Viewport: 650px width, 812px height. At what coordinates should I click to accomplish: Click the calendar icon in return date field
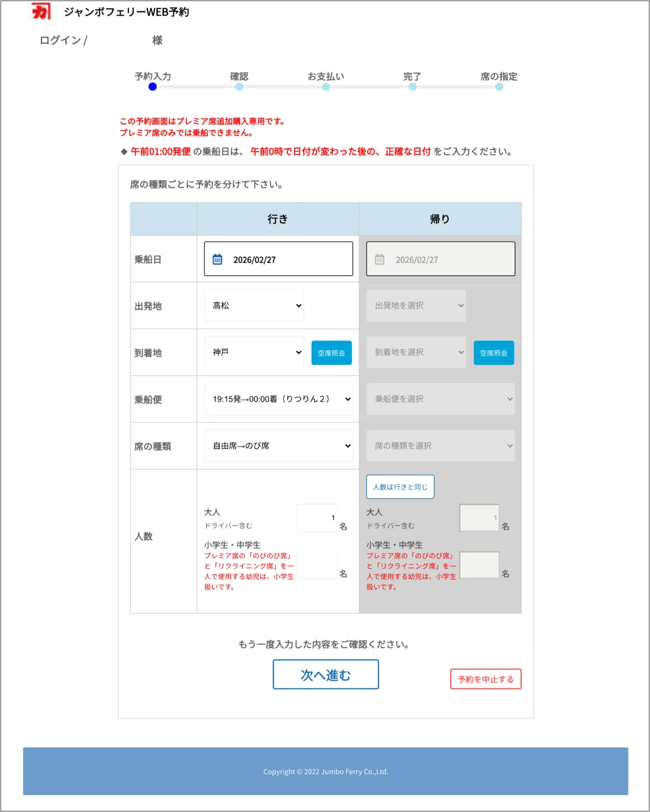coord(379,259)
